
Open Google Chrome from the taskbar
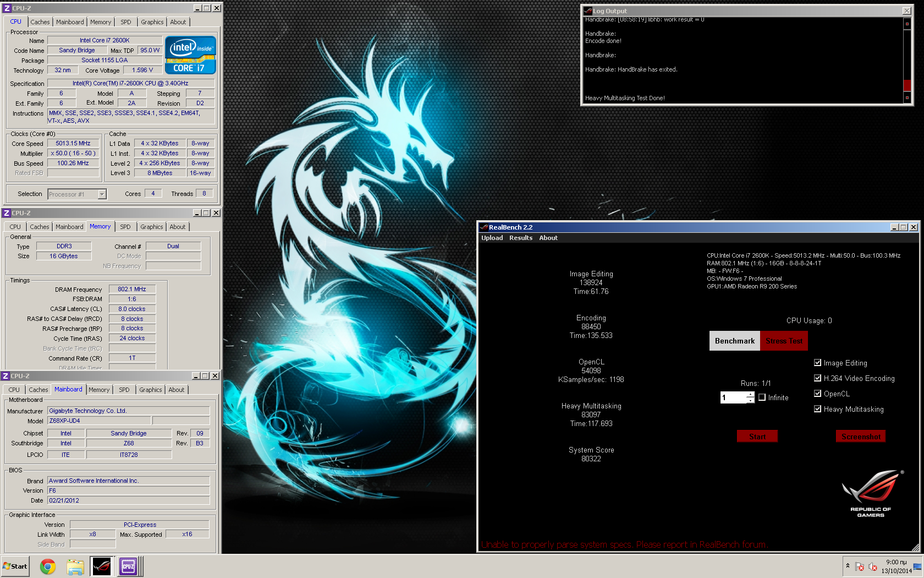click(x=48, y=566)
